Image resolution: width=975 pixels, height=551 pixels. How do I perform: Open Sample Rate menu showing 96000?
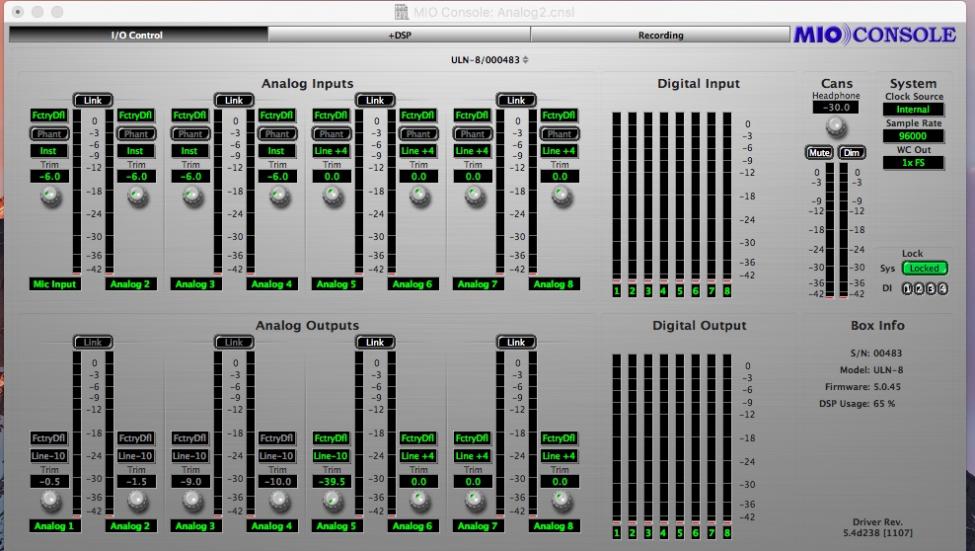tap(913, 136)
